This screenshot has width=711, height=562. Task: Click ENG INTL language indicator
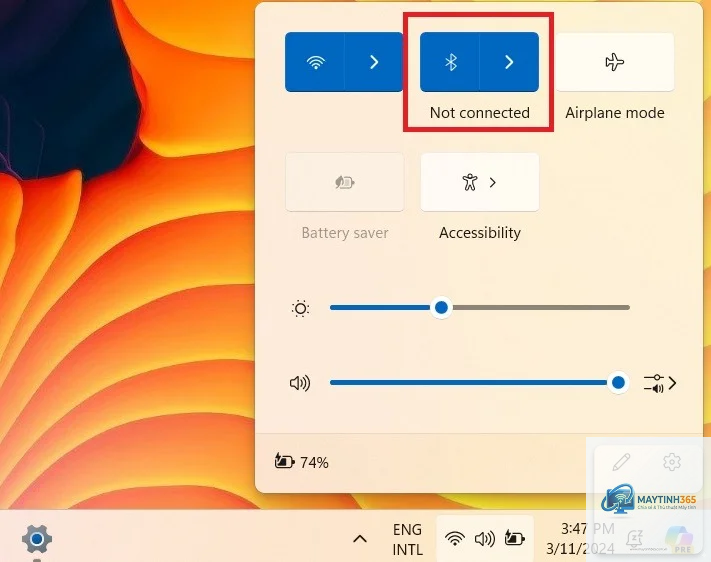[x=407, y=539]
